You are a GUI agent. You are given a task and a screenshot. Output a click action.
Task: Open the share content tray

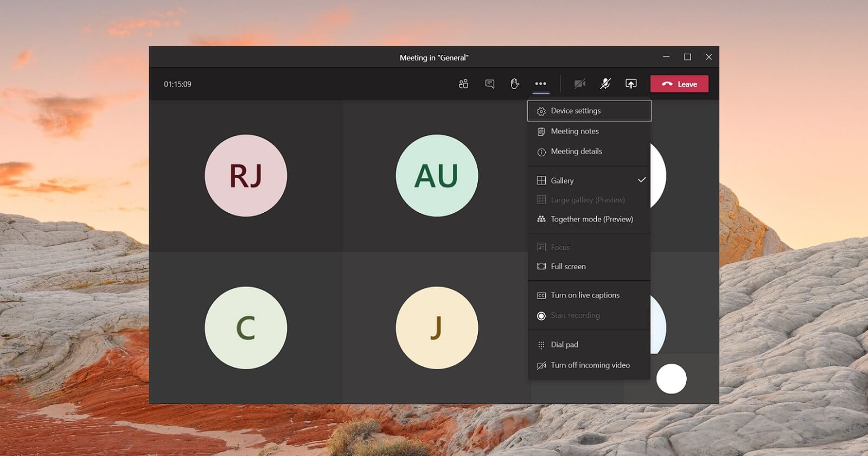630,84
